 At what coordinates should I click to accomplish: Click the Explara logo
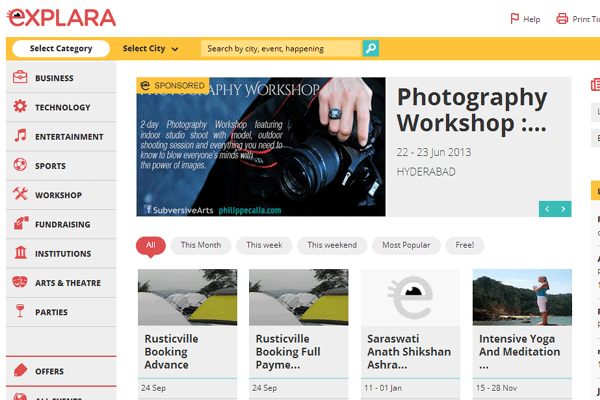tap(62, 18)
